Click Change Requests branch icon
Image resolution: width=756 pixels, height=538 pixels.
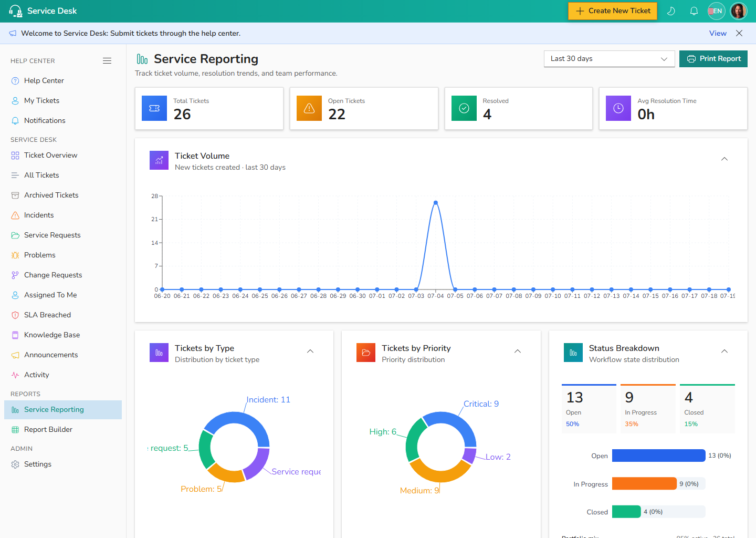click(15, 275)
